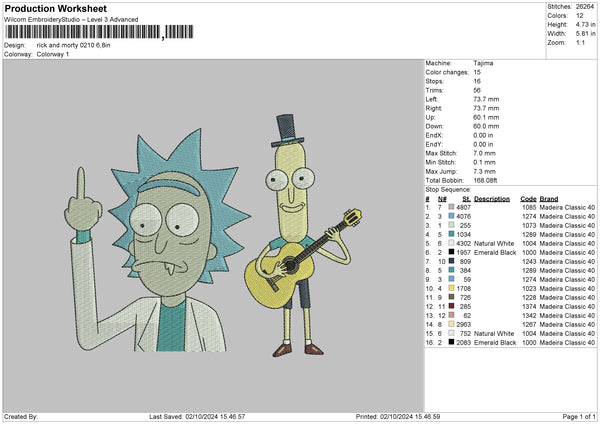This screenshot has width=600, height=424.
Task: Click design name 'rick and morty 0210 6,8in'
Action: tap(73, 45)
